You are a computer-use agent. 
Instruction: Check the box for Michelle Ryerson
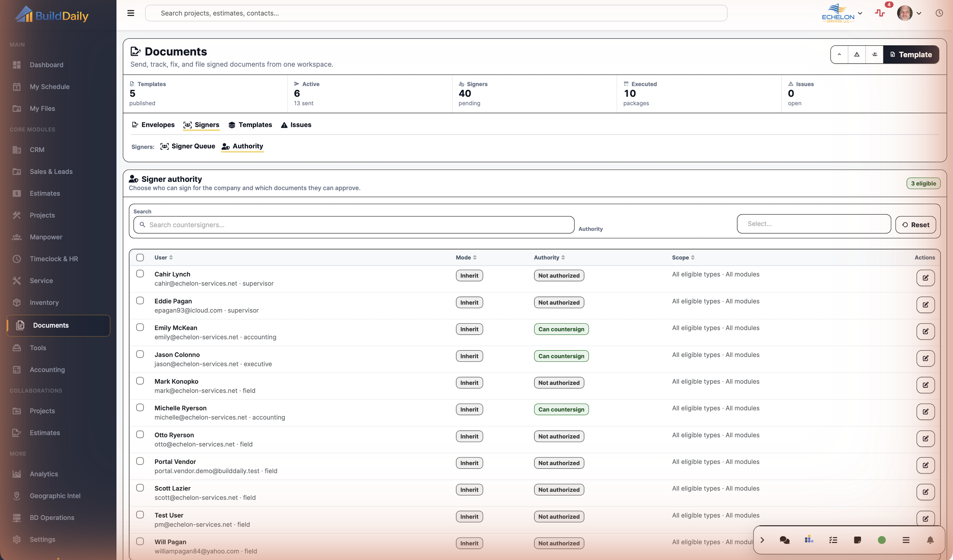coord(140,408)
